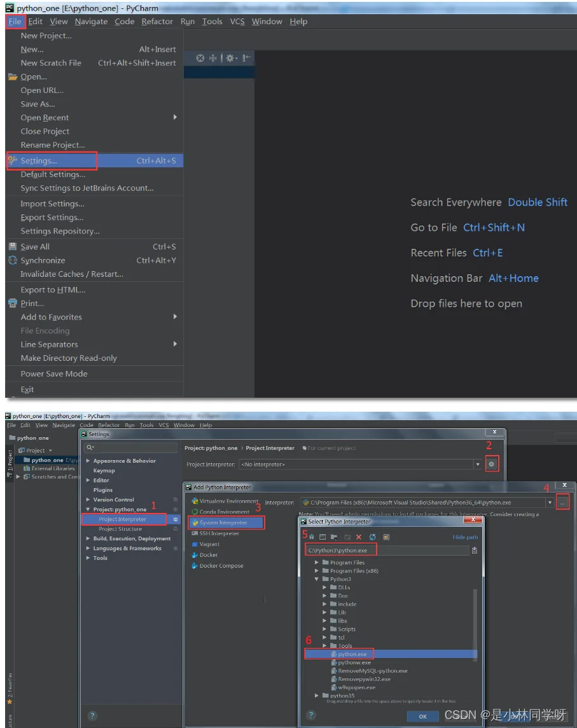Click refresh icon in file chooser toolbar
Viewport: 577px width, 728px height.
click(x=372, y=536)
